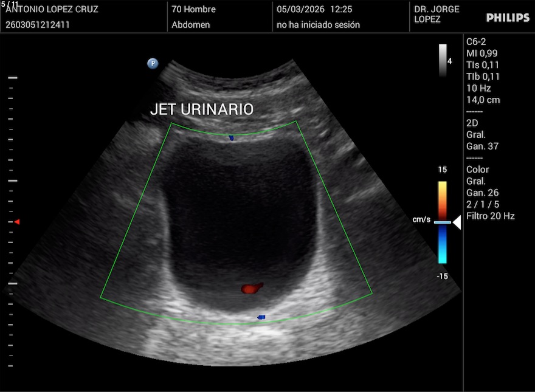Click the small blue flow signal below bladder
Image resolution: width=535 pixels, height=392 pixels.
pyautogui.click(x=261, y=317)
